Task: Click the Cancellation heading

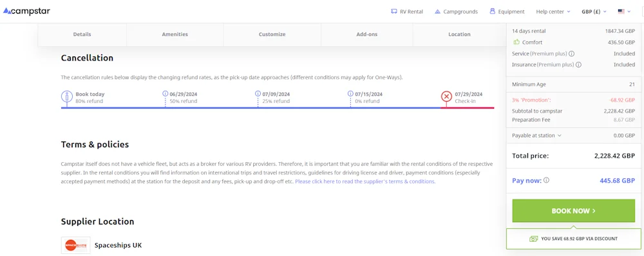Action: [87, 58]
